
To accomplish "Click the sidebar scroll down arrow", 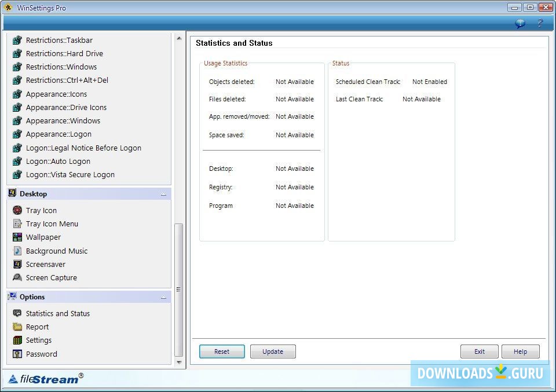I will 179,362.
